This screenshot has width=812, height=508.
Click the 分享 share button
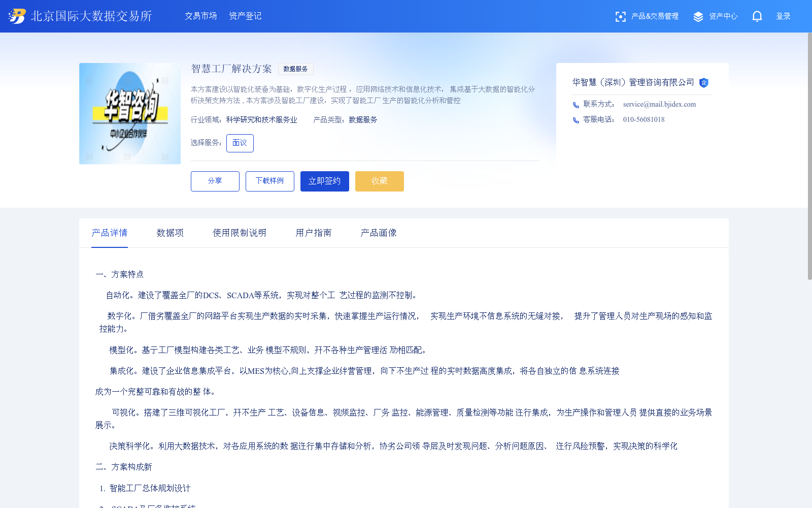click(x=215, y=181)
